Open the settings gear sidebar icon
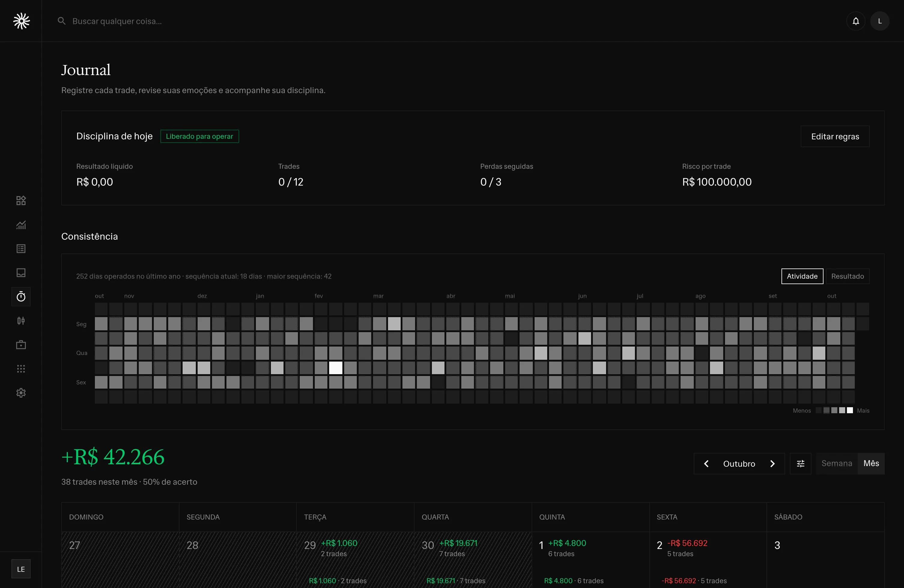 [x=21, y=393]
